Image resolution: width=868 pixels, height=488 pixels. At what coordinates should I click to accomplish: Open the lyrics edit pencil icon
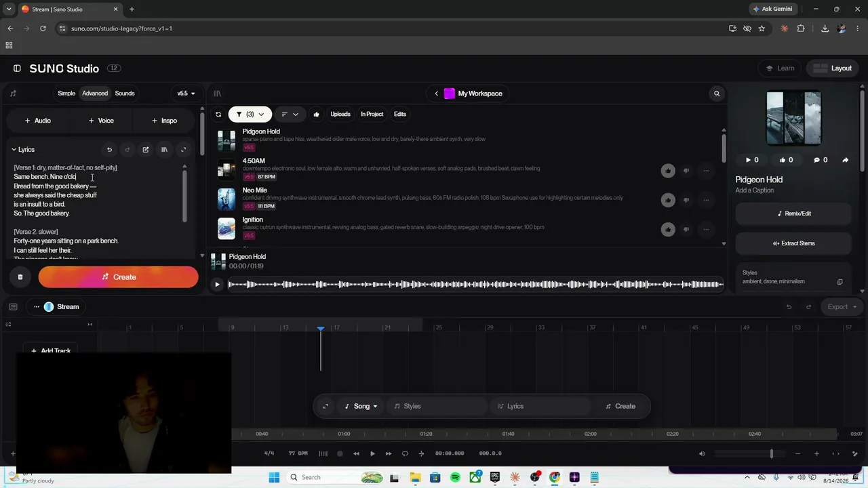[x=146, y=150]
